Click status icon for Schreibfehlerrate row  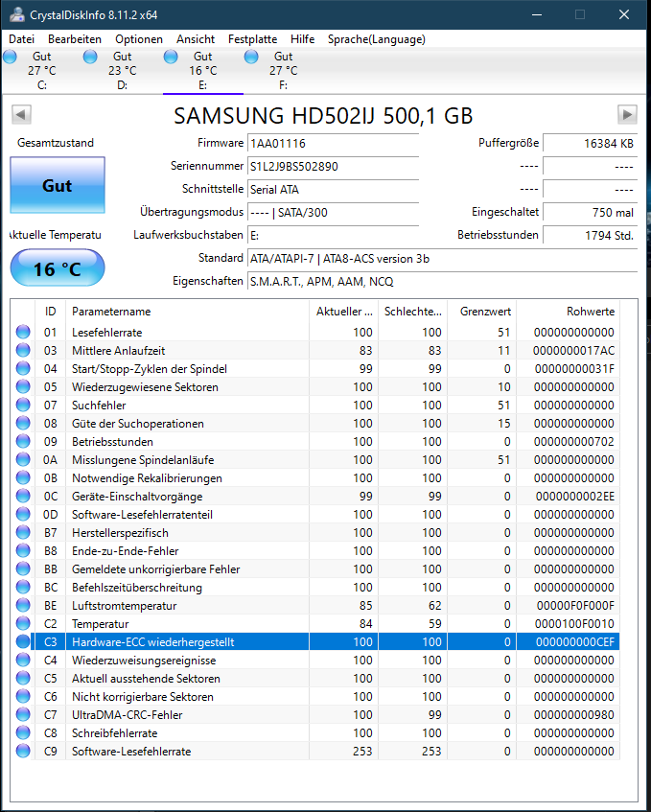23,732
